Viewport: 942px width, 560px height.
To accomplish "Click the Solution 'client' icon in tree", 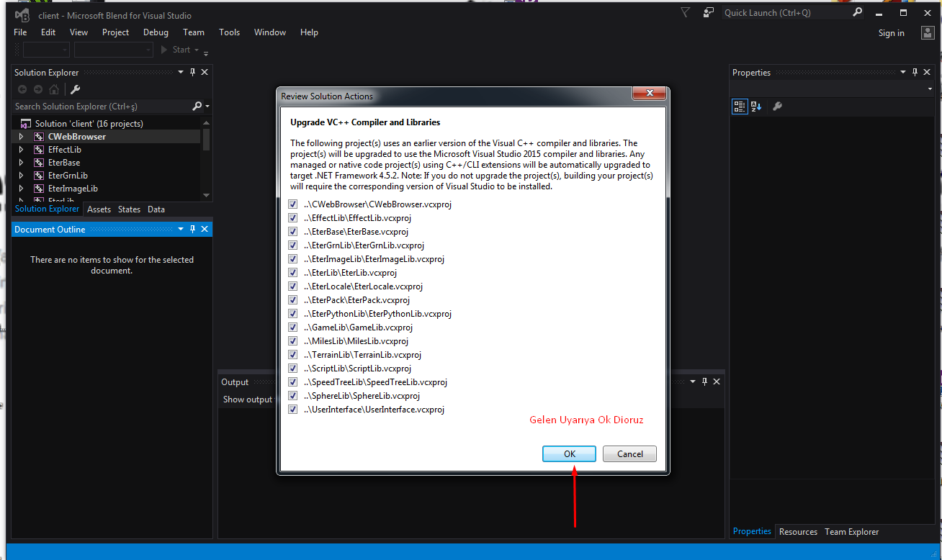I will (26, 124).
